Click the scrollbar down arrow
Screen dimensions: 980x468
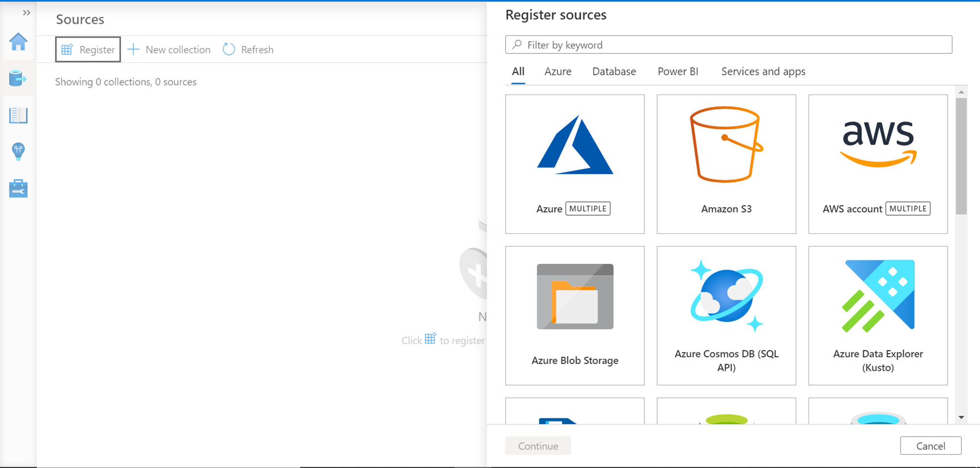pos(961,418)
